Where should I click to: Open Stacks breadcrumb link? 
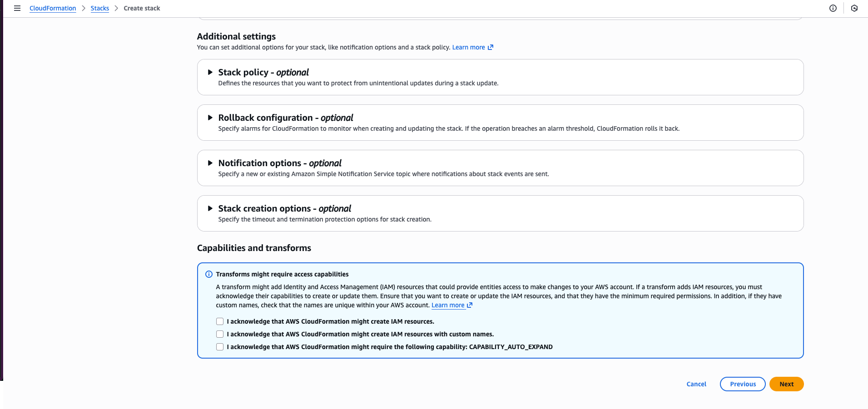tap(99, 8)
